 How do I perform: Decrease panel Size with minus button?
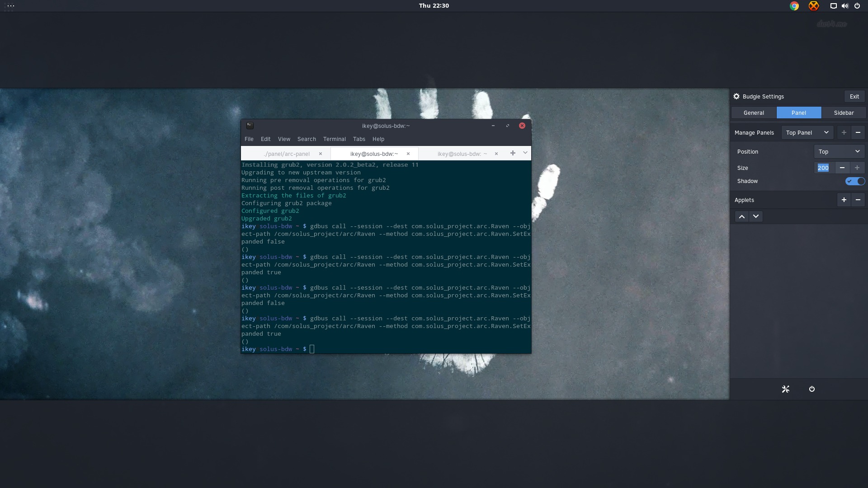[842, 168]
